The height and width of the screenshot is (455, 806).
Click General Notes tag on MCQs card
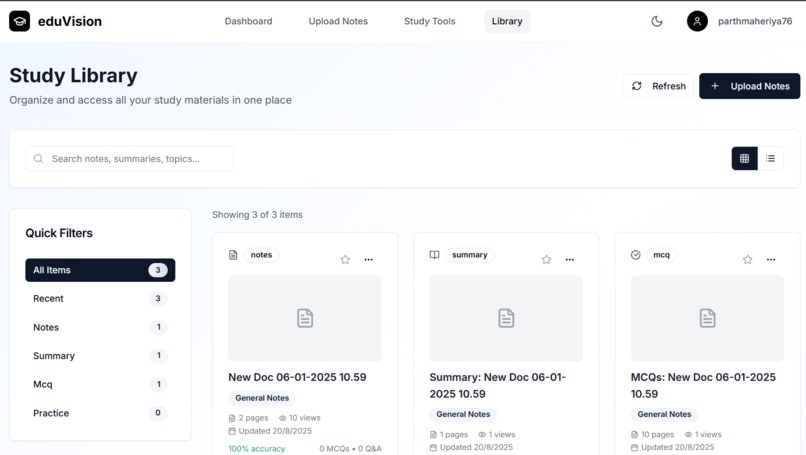(x=664, y=414)
